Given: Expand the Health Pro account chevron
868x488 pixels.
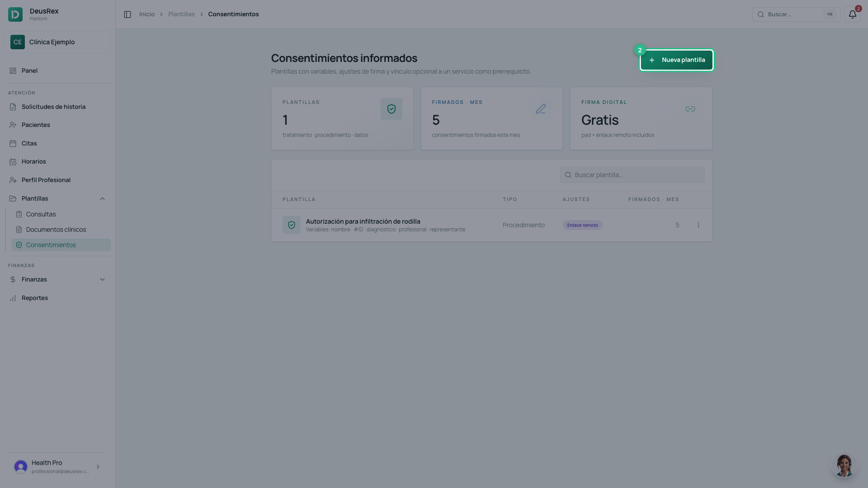Looking at the screenshot, I should pos(98,467).
